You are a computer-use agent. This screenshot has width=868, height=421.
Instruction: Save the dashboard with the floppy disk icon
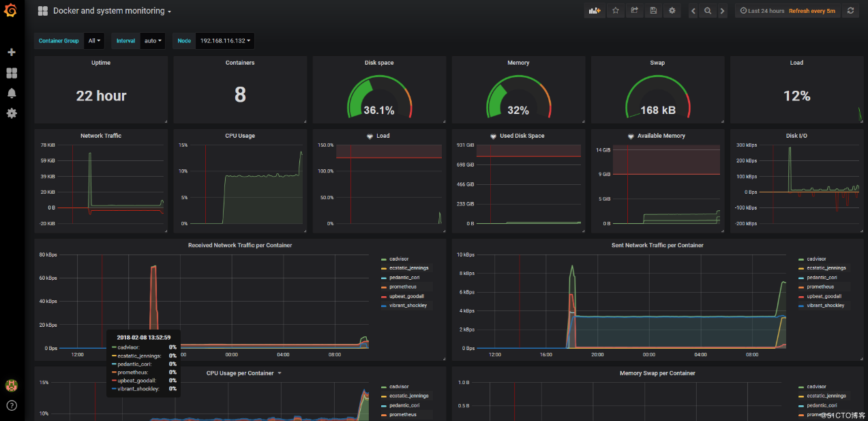[654, 11]
